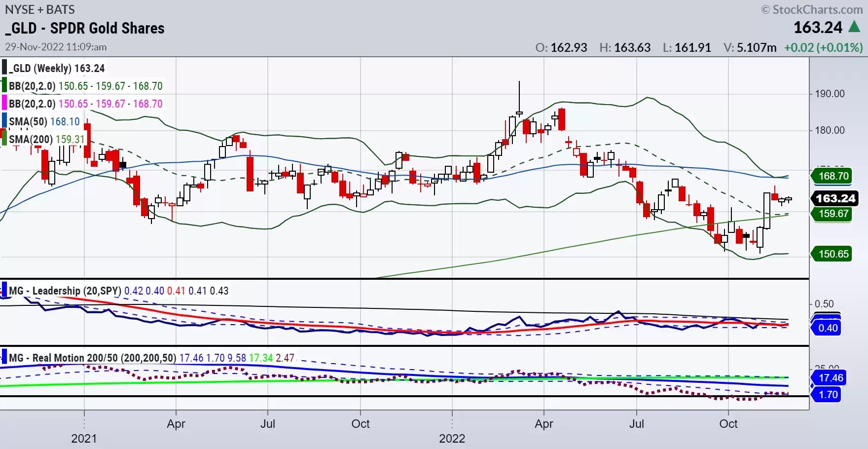Click the 29-Nov-2022 11:09:am timestamp
The image size is (868, 449).
[56, 47]
